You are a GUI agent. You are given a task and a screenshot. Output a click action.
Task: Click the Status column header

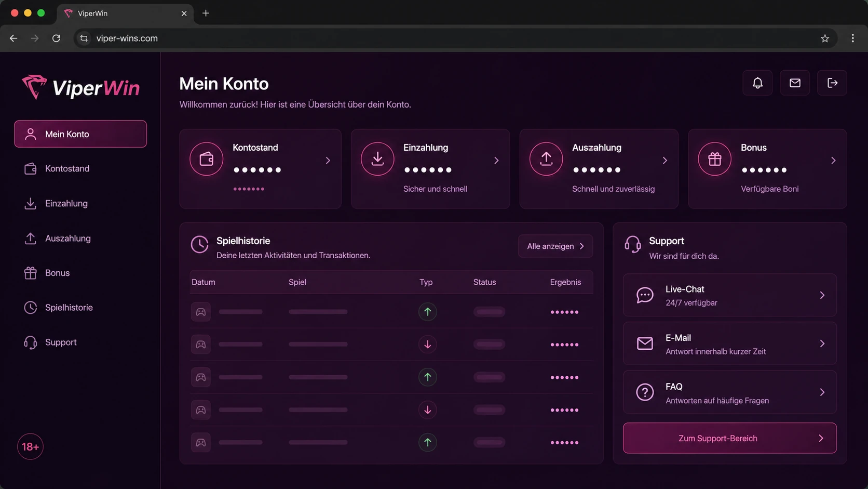coord(484,282)
